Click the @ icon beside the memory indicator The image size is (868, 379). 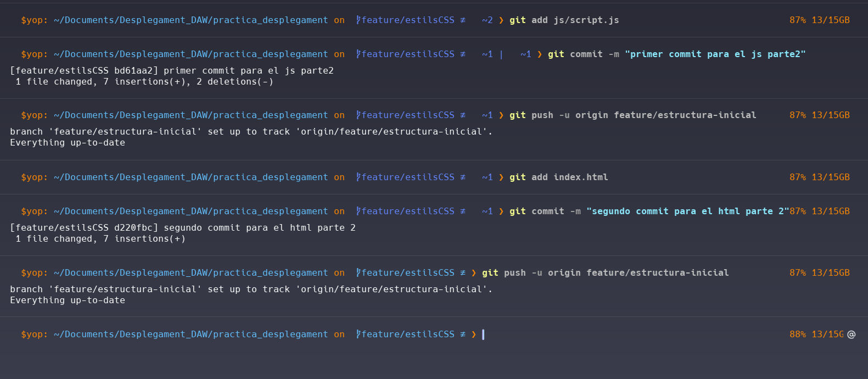point(851,335)
